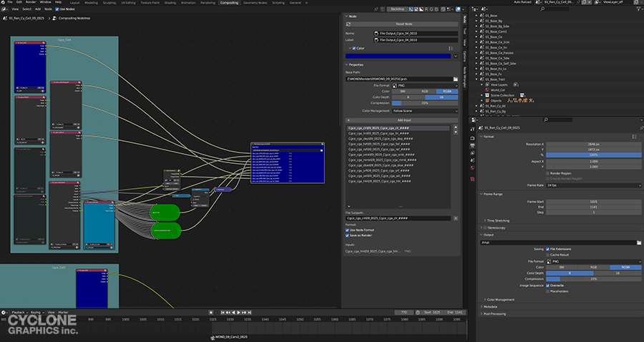Open the Render menu
Screen dimensions: 644x342
31,2
